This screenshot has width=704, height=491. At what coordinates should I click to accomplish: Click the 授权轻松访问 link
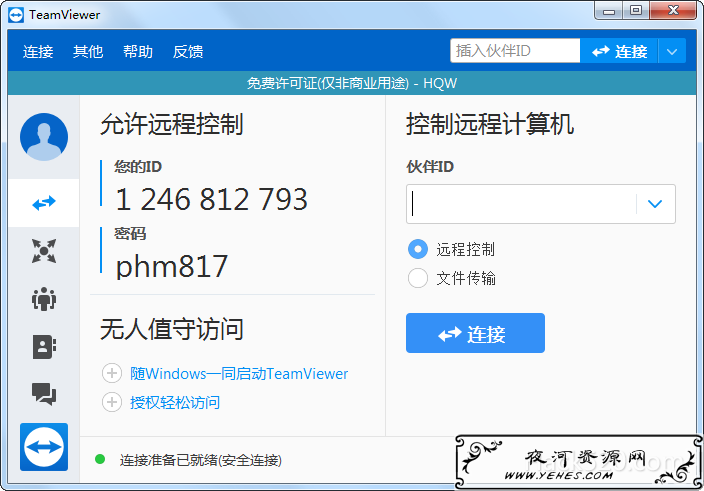pyautogui.click(x=175, y=403)
